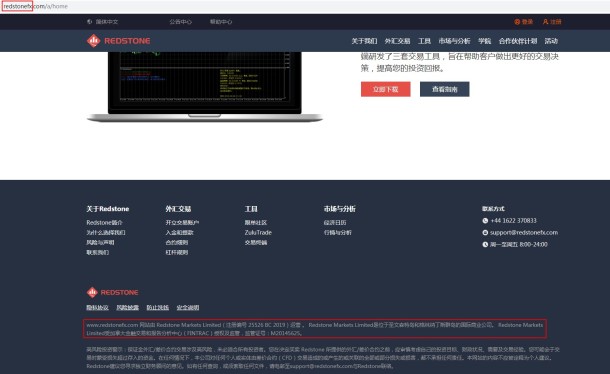
Task: Open Redstone简介 footer link
Action: [x=104, y=223]
